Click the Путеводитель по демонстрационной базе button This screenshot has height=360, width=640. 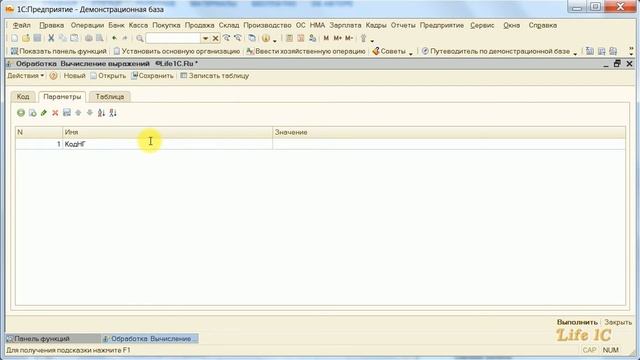(496, 51)
